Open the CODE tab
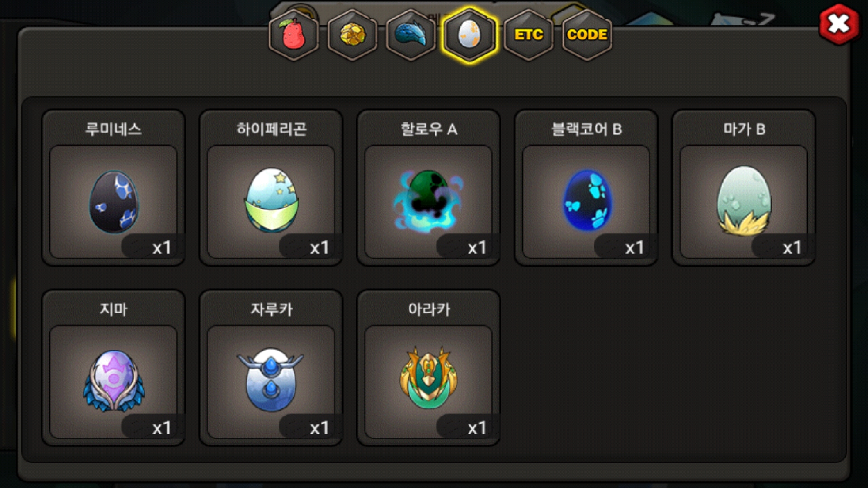This screenshot has width=868, height=488. [x=587, y=35]
